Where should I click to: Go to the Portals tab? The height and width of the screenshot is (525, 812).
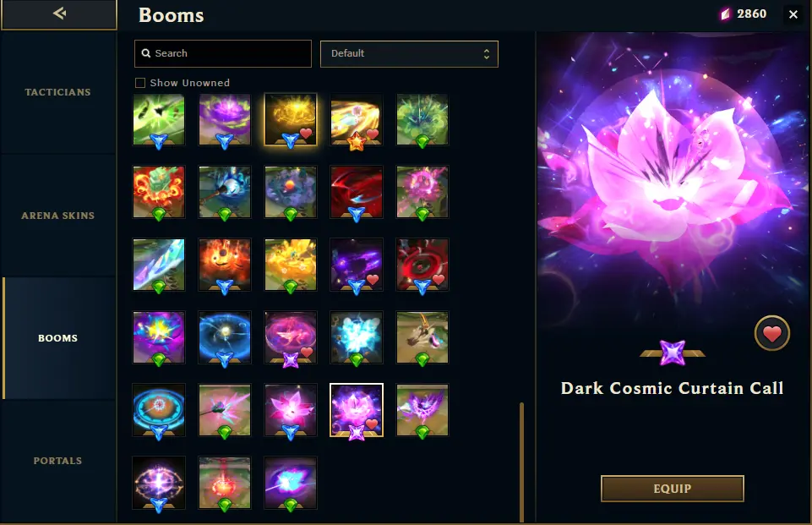pyautogui.click(x=58, y=461)
